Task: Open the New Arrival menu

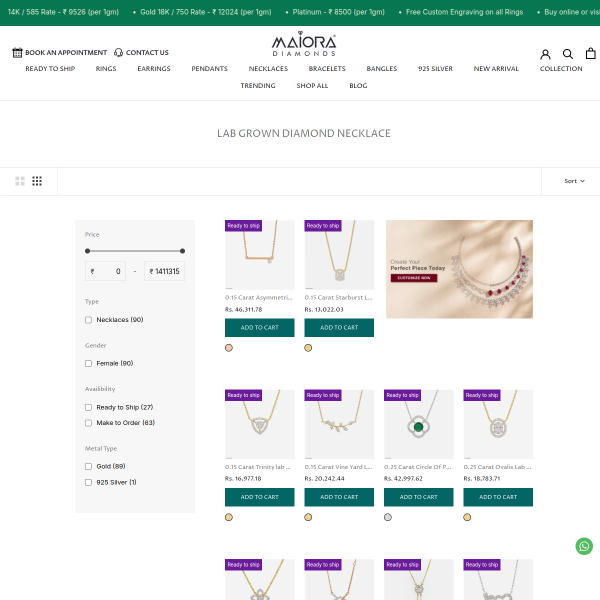Action: click(496, 68)
